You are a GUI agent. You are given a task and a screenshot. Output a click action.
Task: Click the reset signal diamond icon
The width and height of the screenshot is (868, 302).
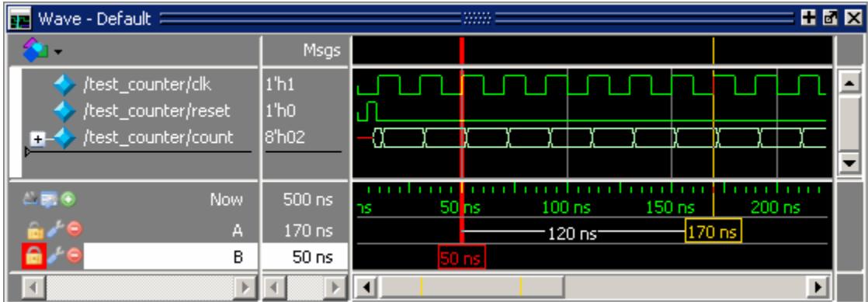pos(64,112)
